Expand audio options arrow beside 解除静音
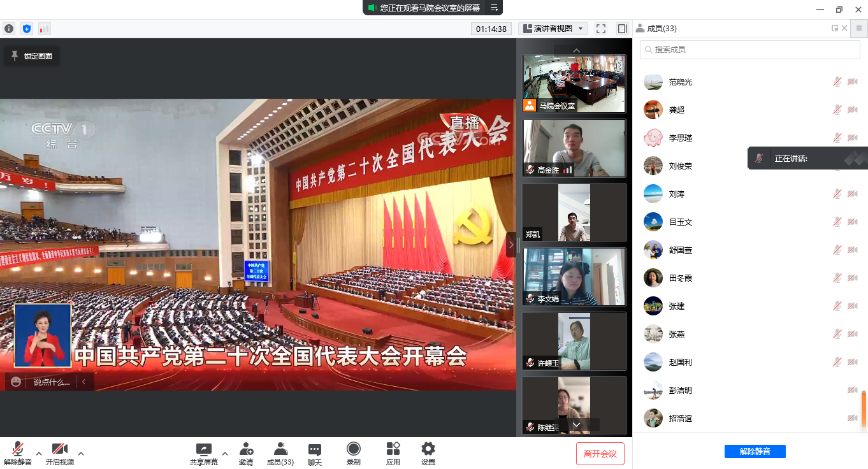 (39, 454)
